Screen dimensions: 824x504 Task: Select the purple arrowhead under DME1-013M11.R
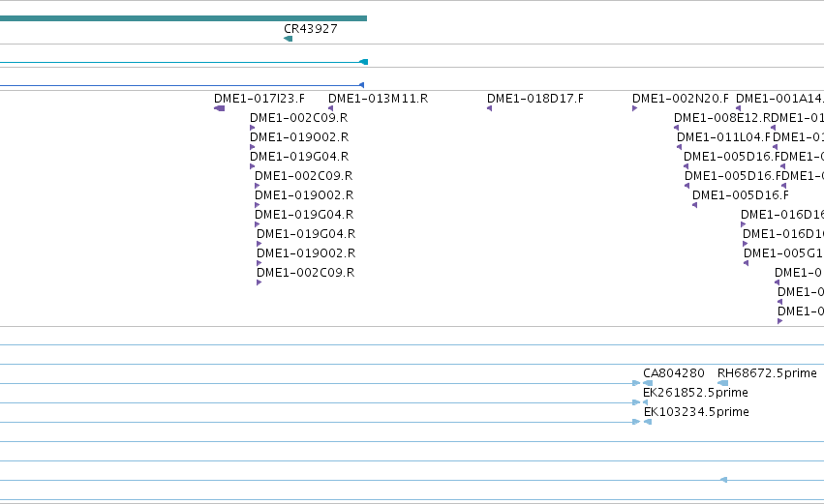pyautogui.click(x=330, y=108)
